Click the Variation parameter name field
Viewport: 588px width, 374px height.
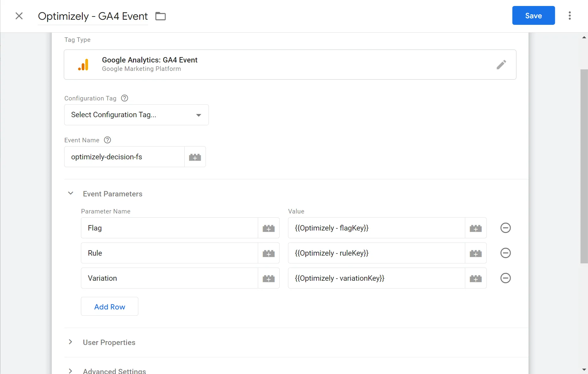tap(170, 278)
